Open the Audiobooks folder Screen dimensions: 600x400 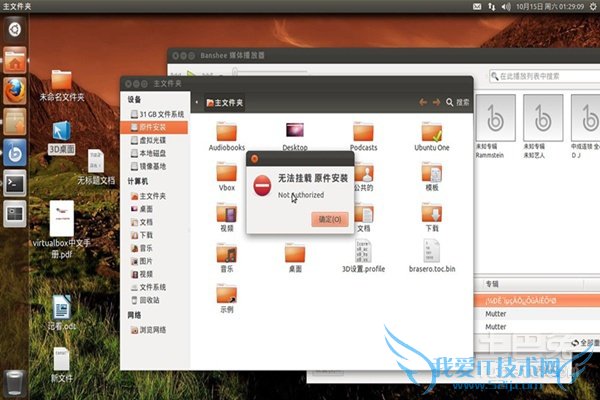point(227,133)
